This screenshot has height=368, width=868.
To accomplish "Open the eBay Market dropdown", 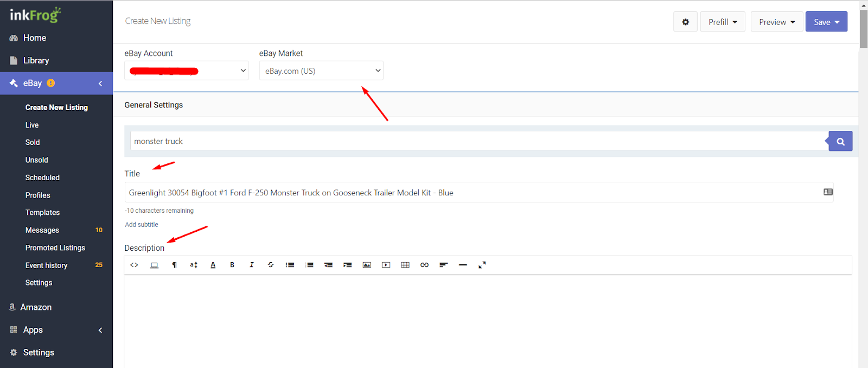I will 321,71.
